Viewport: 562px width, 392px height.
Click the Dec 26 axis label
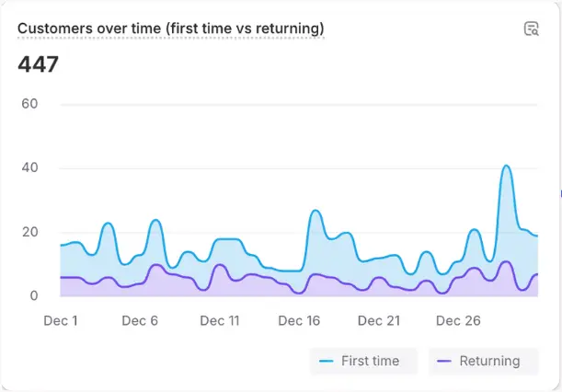tap(458, 321)
